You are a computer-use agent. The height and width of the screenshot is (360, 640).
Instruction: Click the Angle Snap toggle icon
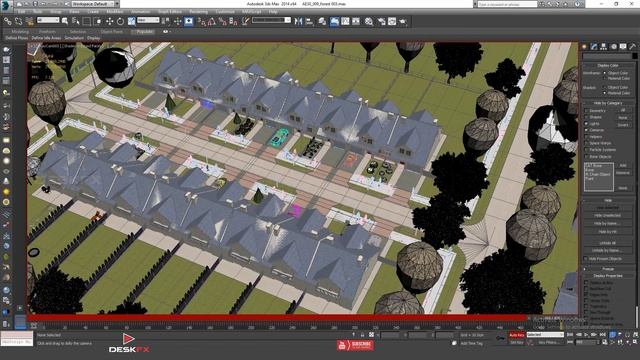[x=211, y=21]
